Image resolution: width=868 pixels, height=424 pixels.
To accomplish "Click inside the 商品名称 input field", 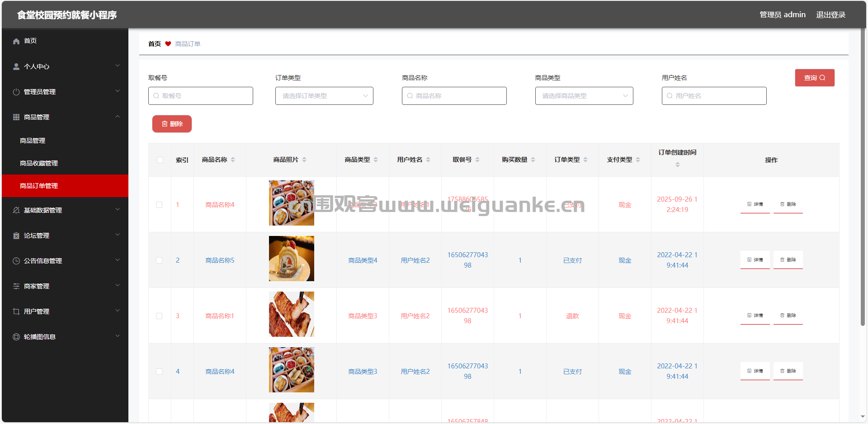I will coord(454,96).
